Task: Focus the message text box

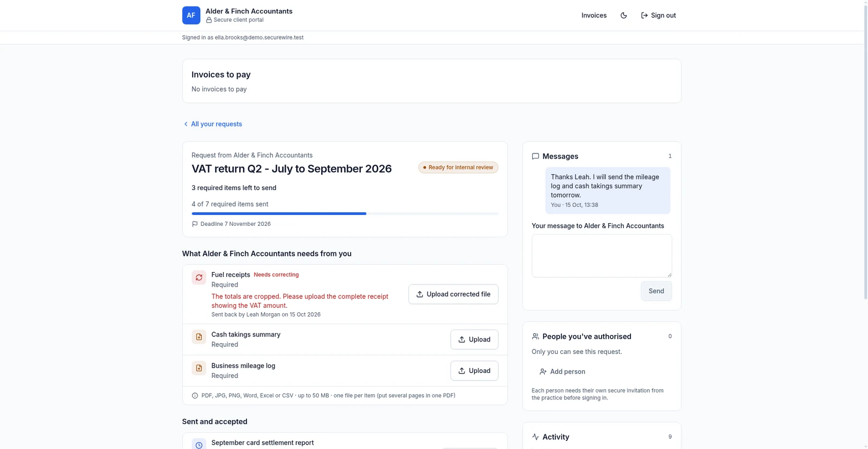Action: tap(602, 256)
